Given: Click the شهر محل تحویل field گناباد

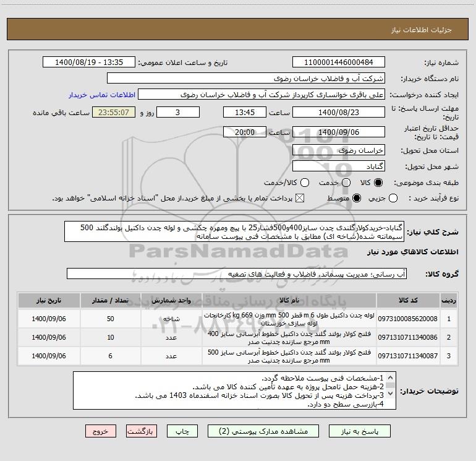Looking at the screenshot, I should pos(339,166).
